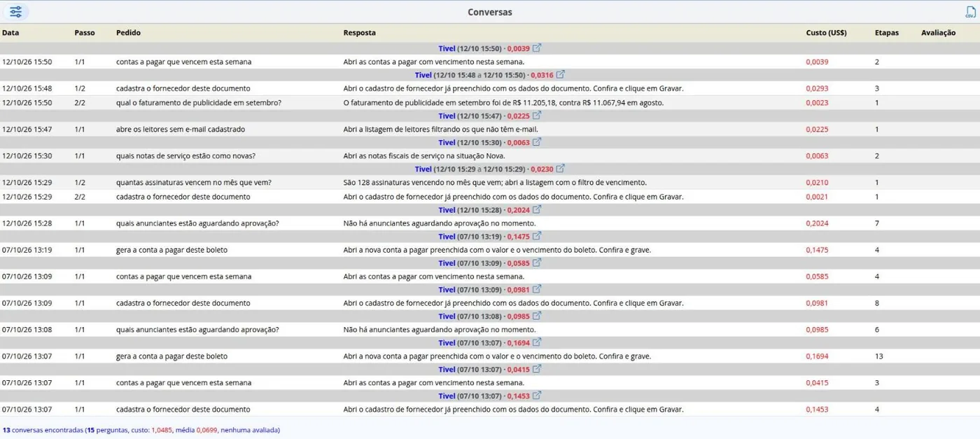980x439 pixels.
Task: Click the Avaliação column header
Action: (939, 33)
